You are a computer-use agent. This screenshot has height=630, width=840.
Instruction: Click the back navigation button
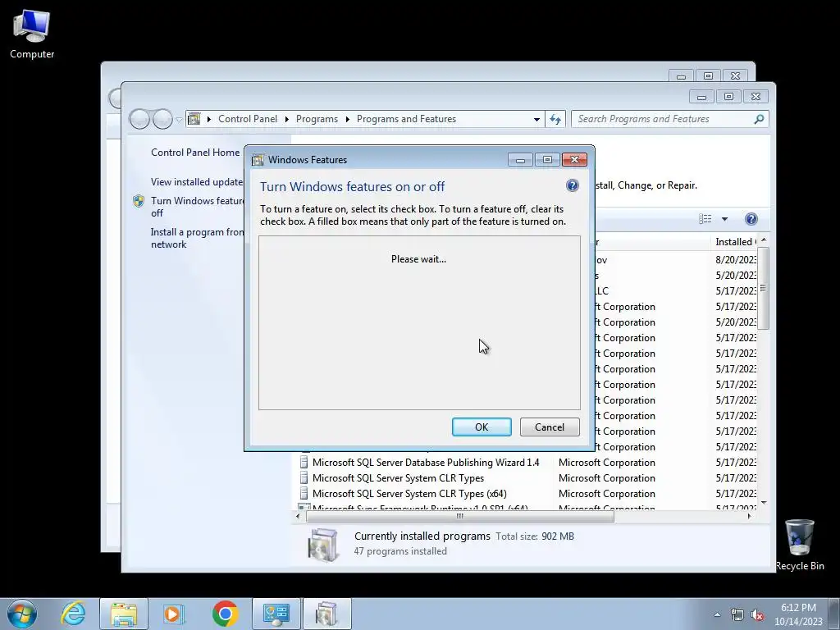[139, 119]
